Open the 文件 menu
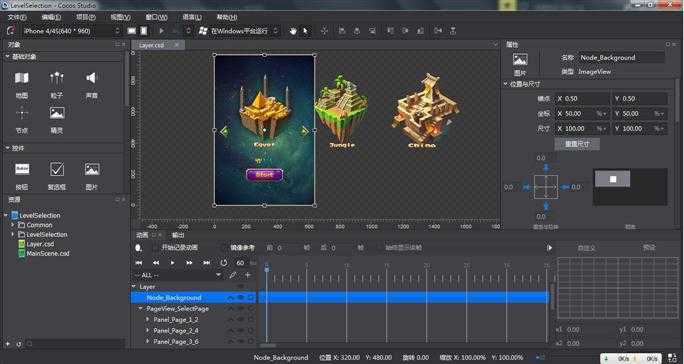Screen dimensions: 684x364 17,17
